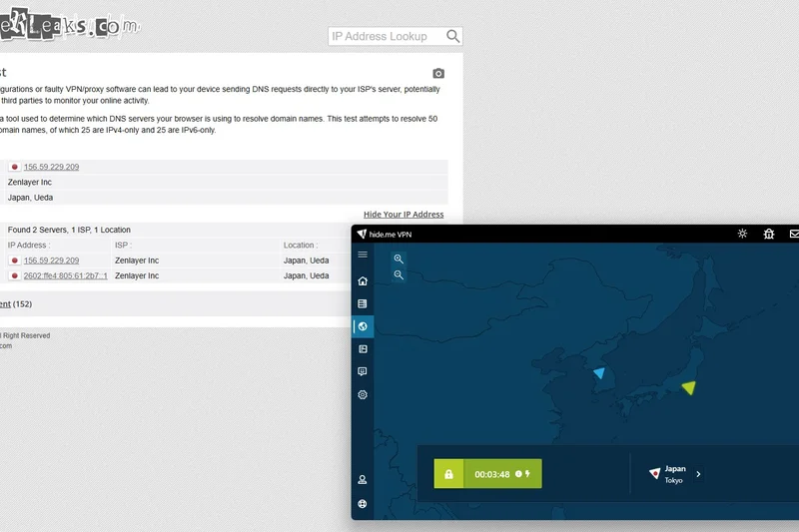Go to the VPN Home screen icon
This screenshot has width=799, height=532.
(363, 281)
